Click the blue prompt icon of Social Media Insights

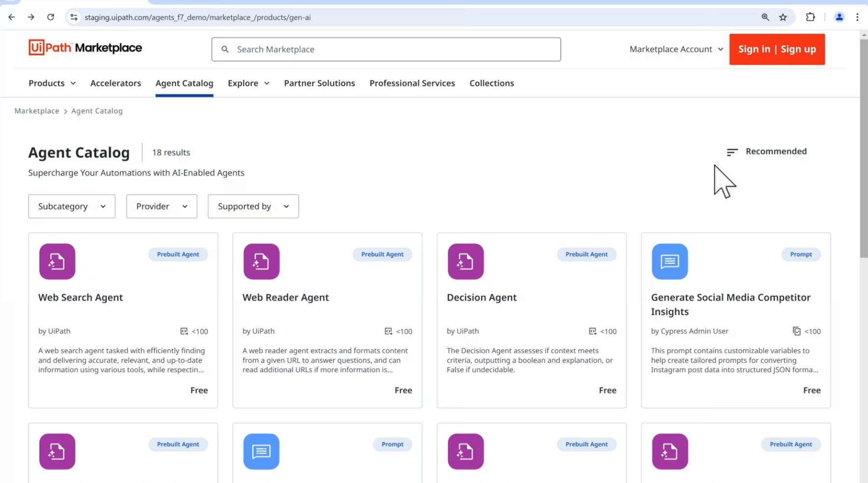click(x=670, y=262)
